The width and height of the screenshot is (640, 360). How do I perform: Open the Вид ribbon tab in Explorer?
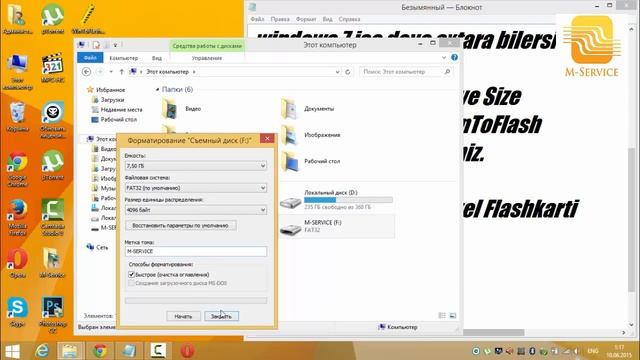tap(157, 58)
